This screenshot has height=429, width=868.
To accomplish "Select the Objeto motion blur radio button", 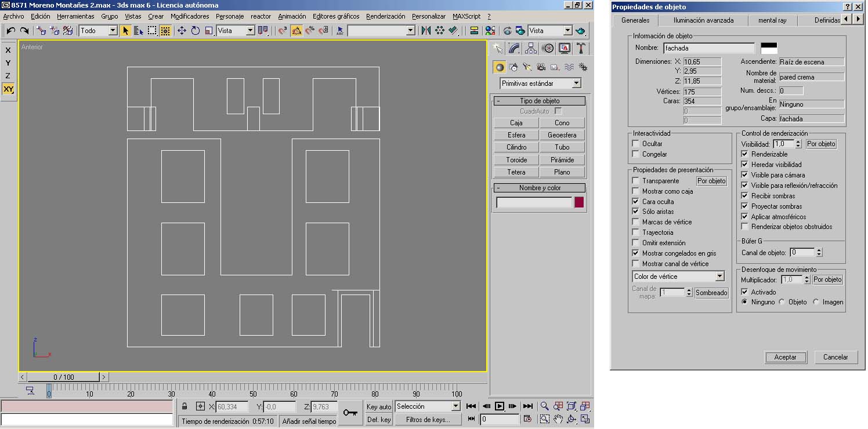I will coord(782,302).
